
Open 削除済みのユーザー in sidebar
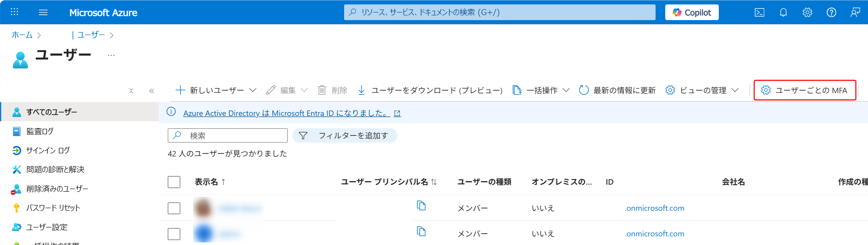click(57, 189)
